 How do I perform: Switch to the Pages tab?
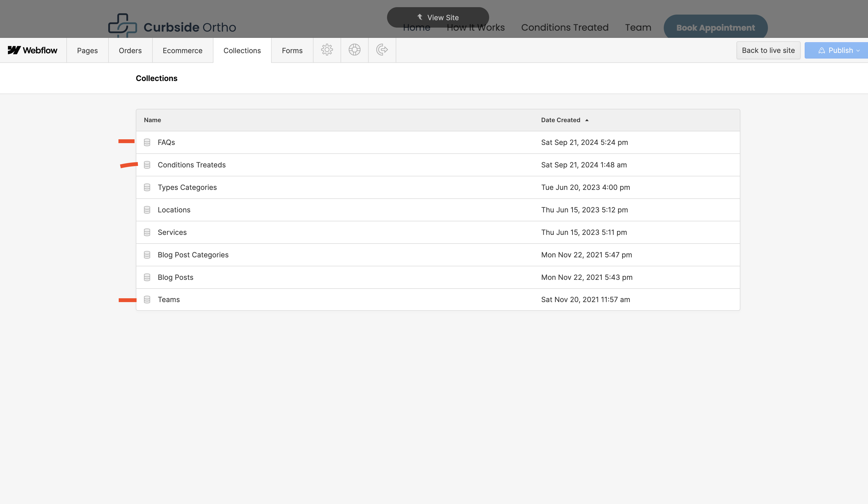pyautogui.click(x=87, y=51)
